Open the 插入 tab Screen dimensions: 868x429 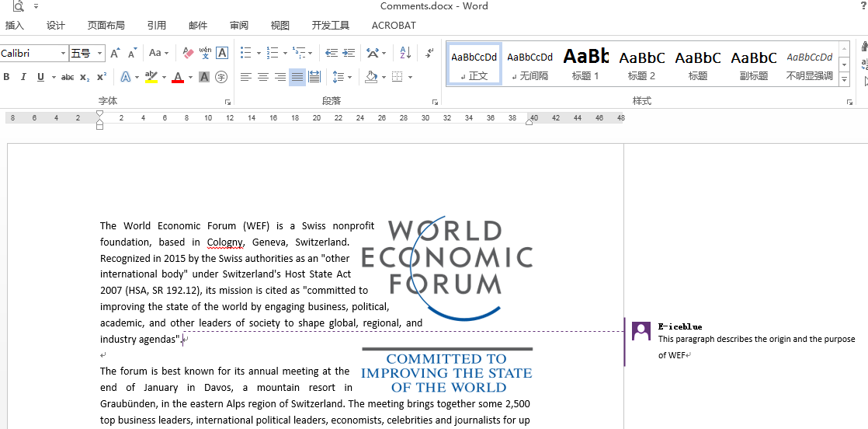pyautogui.click(x=15, y=26)
